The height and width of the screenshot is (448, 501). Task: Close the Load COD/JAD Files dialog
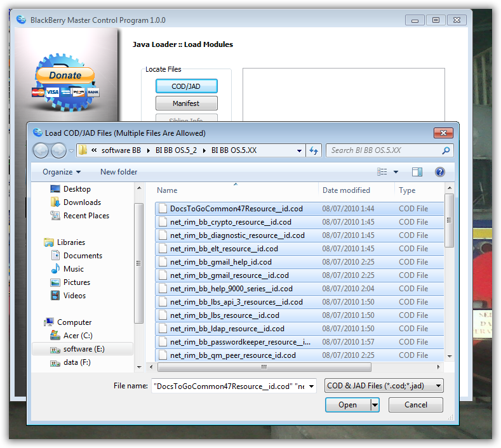[x=443, y=133]
